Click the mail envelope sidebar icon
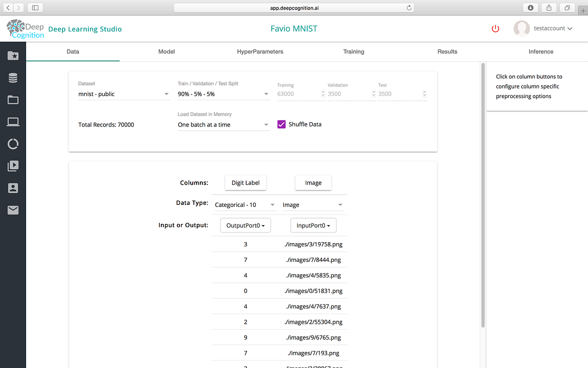 pyautogui.click(x=13, y=210)
